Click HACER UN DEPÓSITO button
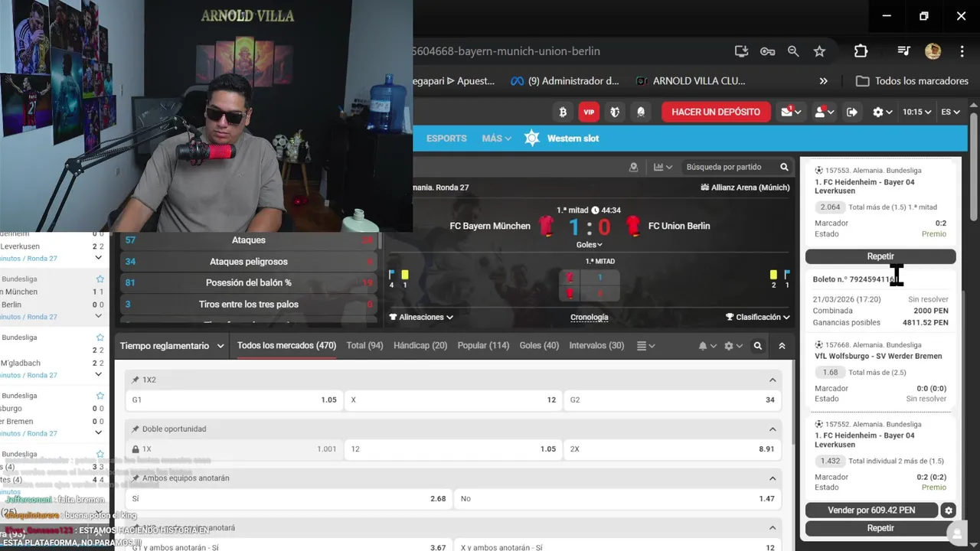 [x=716, y=112]
